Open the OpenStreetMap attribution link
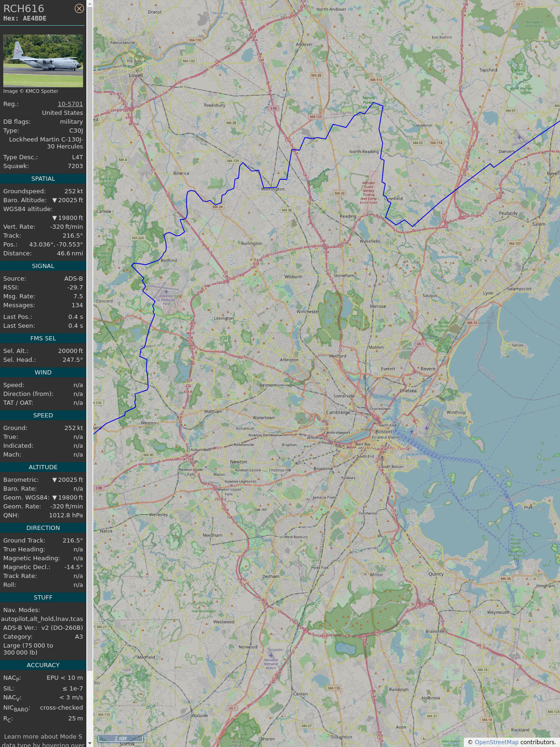Viewport: 560px width, 747px height. point(496,742)
